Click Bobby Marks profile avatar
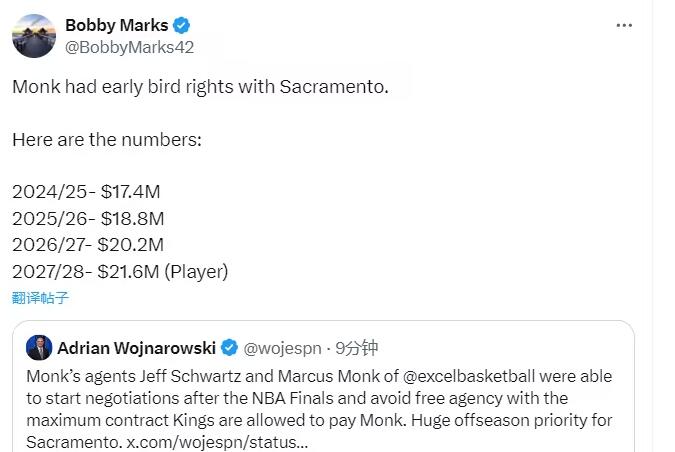This screenshot has height=452, width=675. 34,36
